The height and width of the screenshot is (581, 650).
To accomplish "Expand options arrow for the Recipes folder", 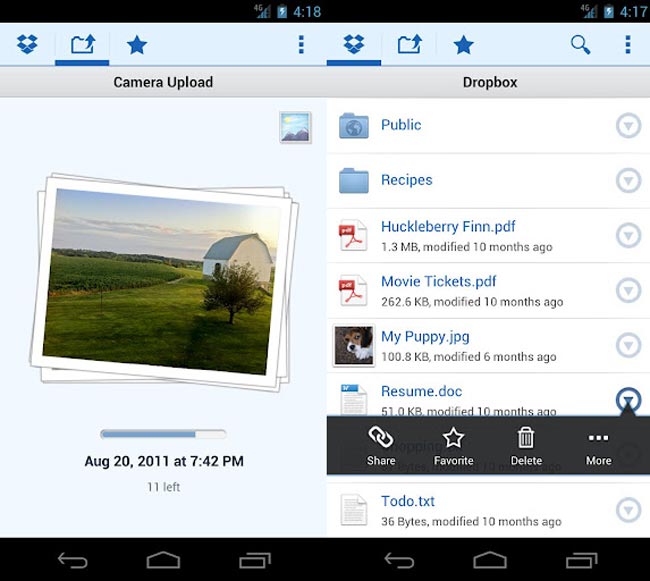I will click(628, 181).
